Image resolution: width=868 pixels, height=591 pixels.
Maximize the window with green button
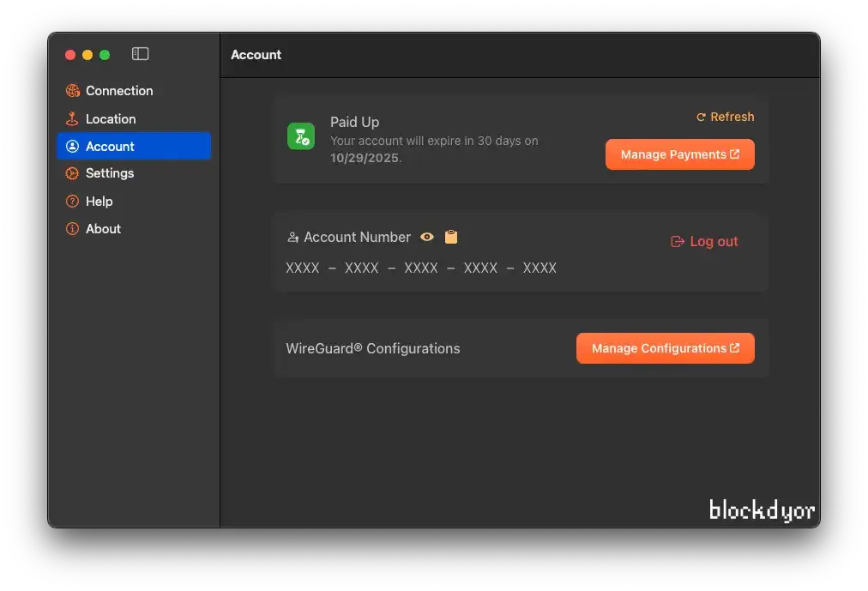pos(105,55)
